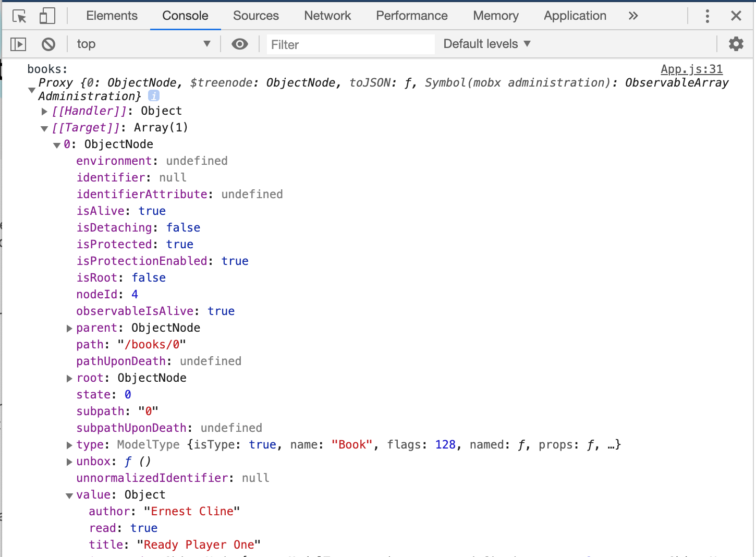
Task: Open the more tabs chevron
Action: pos(633,16)
